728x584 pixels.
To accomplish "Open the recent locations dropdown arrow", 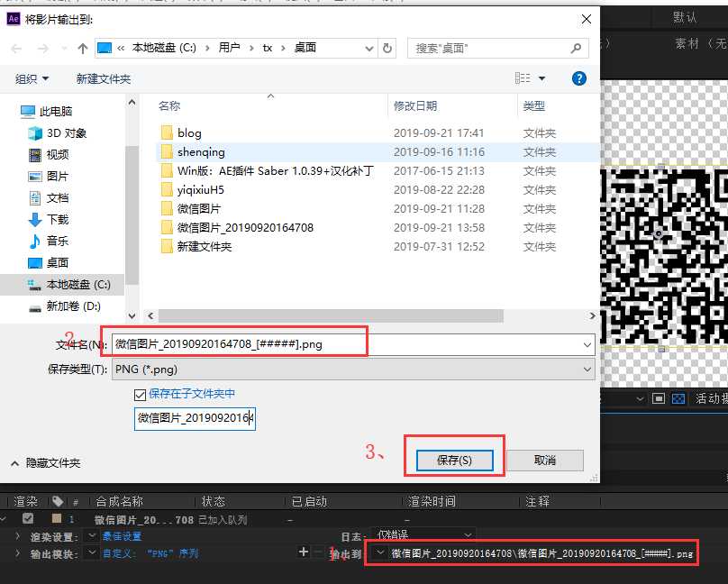I will point(64,49).
